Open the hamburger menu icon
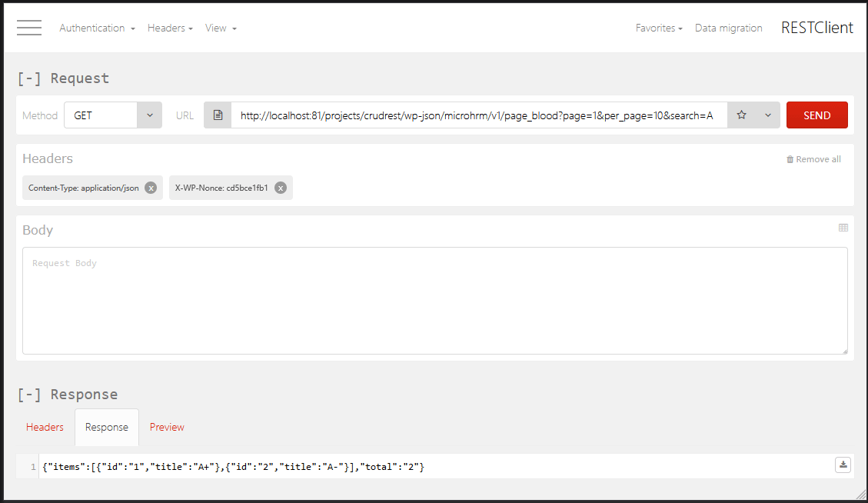The width and height of the screenshot is (868, 503). (x=29, y=28)
